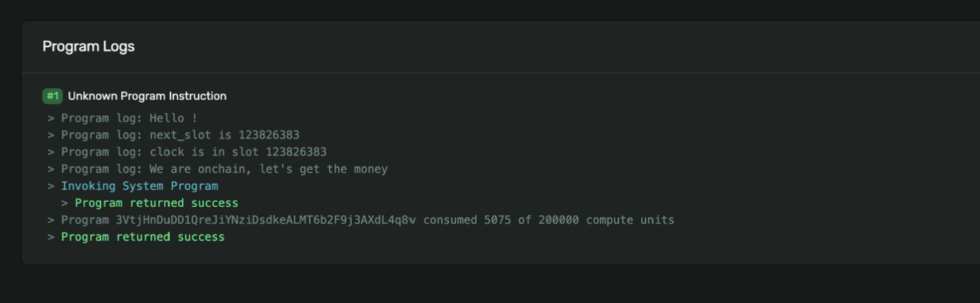Click the indented arrow before nested success
The width and height of the screenshot is (980, 303).
point(64,203)
